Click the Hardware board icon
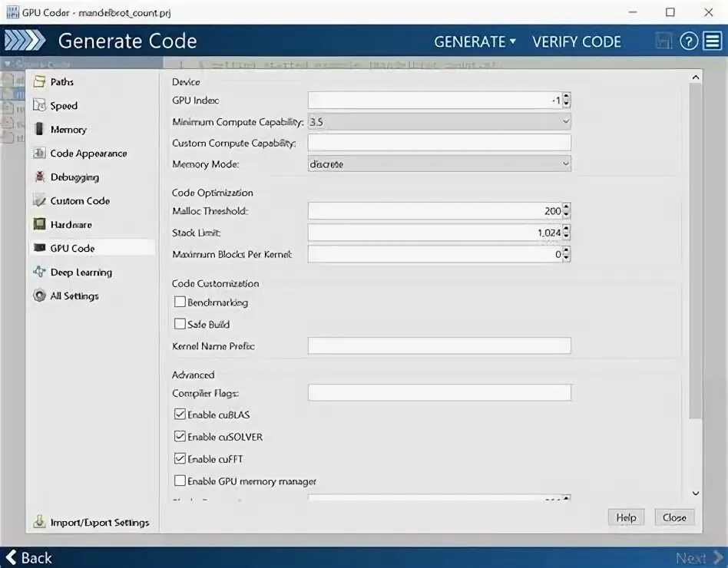 [39, 224]
